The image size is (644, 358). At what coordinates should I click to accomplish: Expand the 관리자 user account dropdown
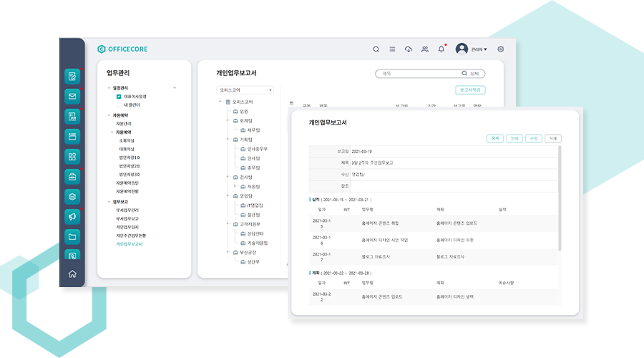point(472,49)
